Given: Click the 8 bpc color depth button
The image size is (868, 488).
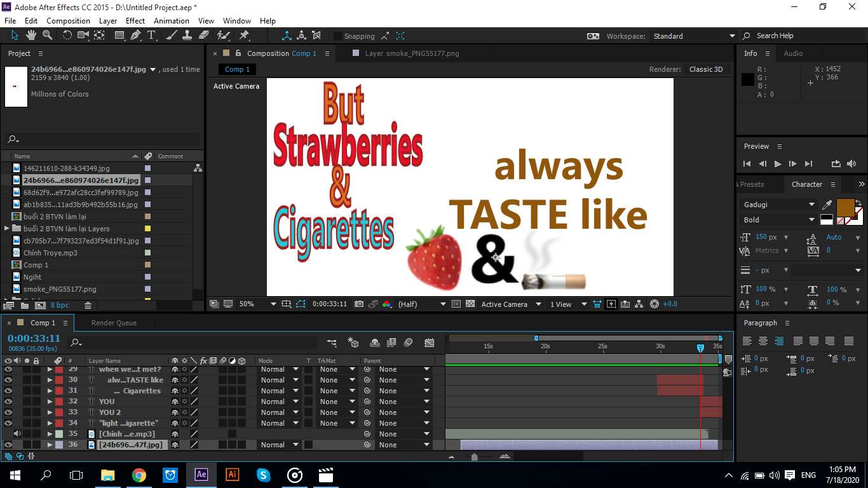Looking at the screenshot, I should [60, 306].
